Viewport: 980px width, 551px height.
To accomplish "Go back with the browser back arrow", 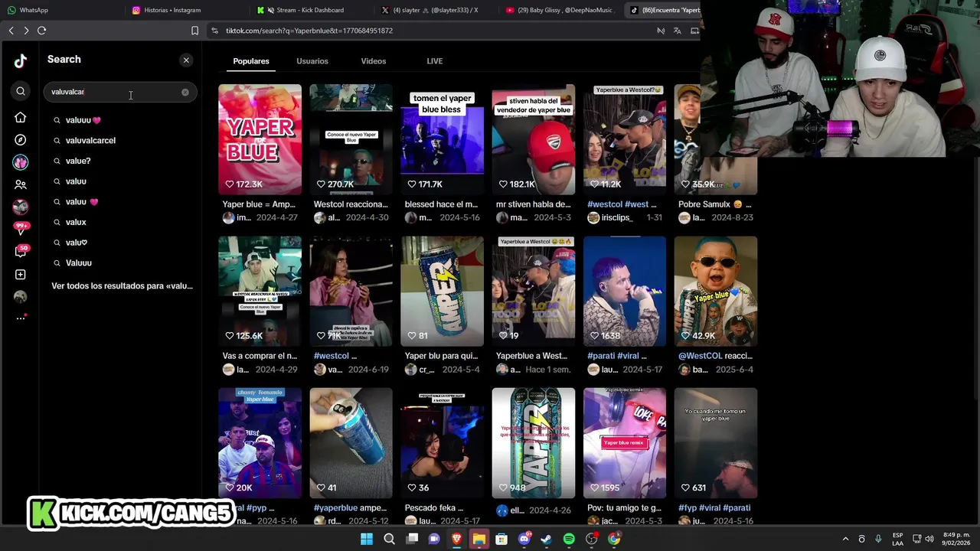I will 11,31.
